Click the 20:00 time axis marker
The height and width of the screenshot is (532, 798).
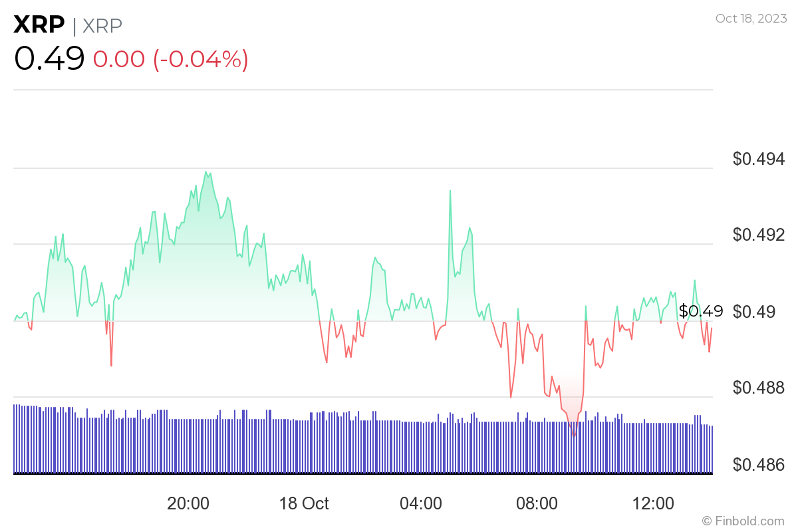pyautogui.click(x=188, y=503)
